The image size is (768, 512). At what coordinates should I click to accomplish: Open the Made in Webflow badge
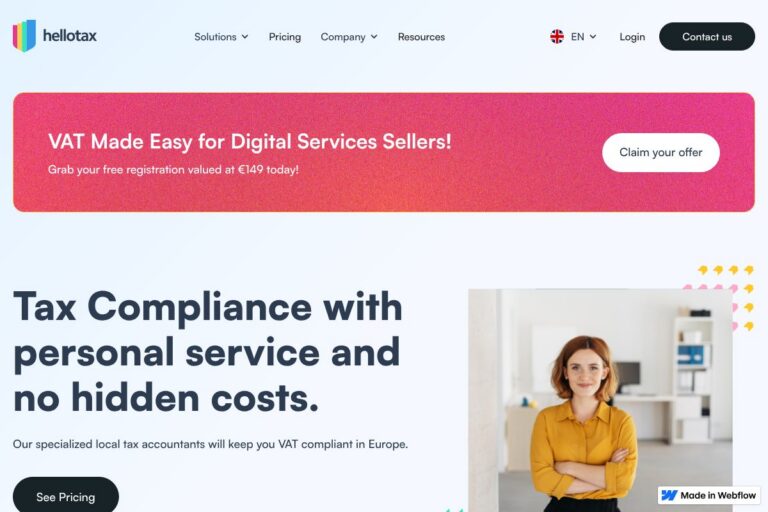point(709,495)
